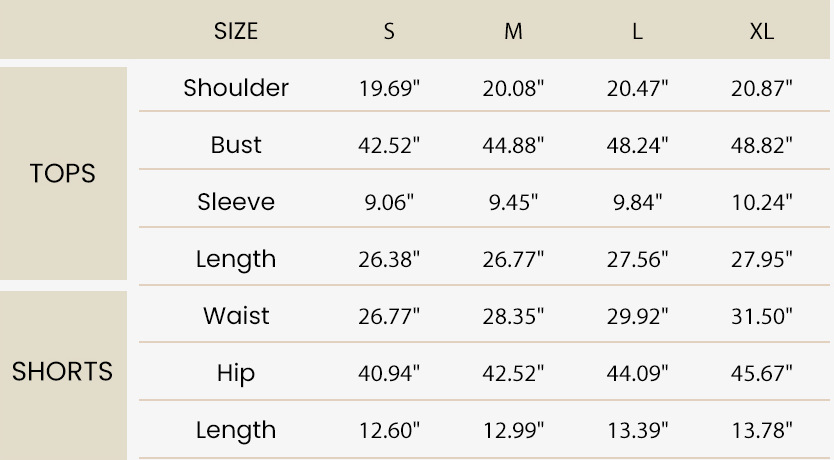Click the waist value 28.35" for size M
Screen dimensions: 834x460
coord(513,317)
